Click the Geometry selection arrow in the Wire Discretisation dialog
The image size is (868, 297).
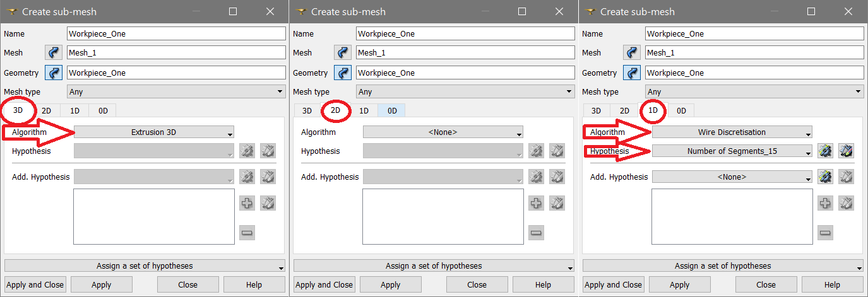[632, 73]
